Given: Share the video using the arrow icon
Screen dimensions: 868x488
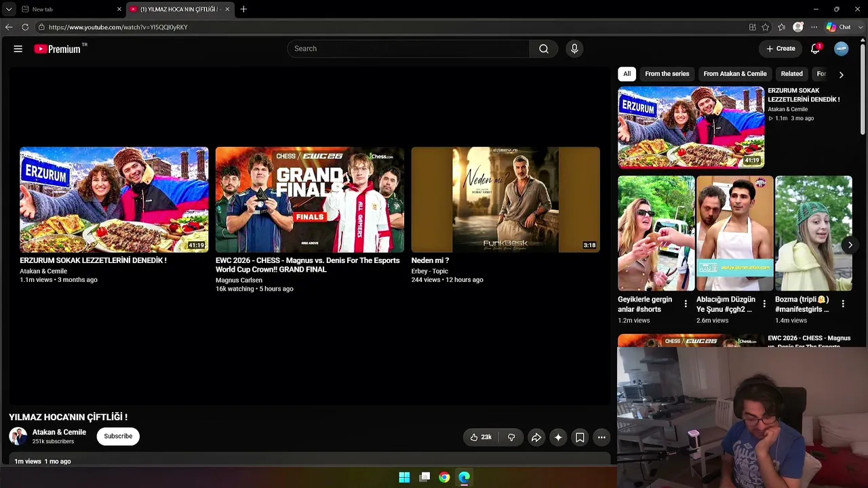Looking at the screenshot, I should [x=536, y=437].
